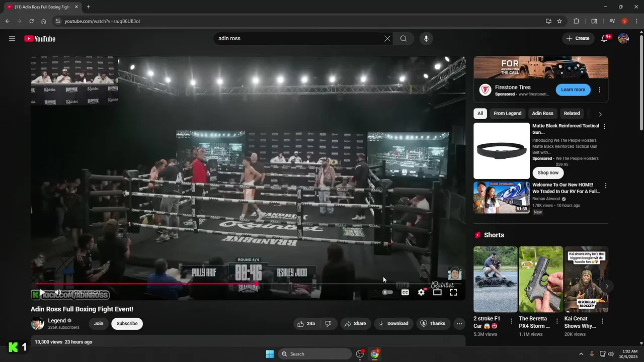Open Chrome home page button

pos(44,21)
